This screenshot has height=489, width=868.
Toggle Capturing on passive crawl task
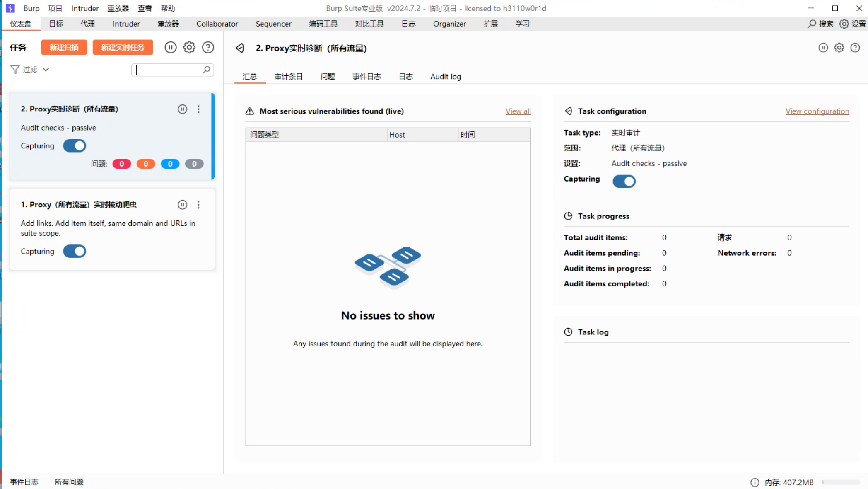pos(75,252)
